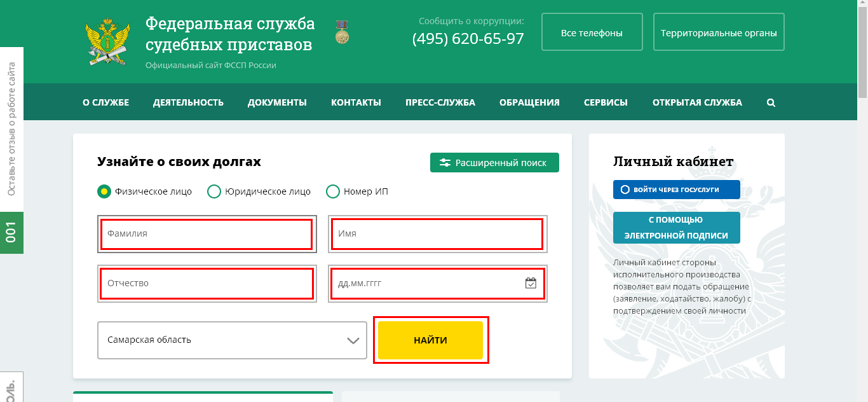Open the Территориальные органы button

pos(719,32)
